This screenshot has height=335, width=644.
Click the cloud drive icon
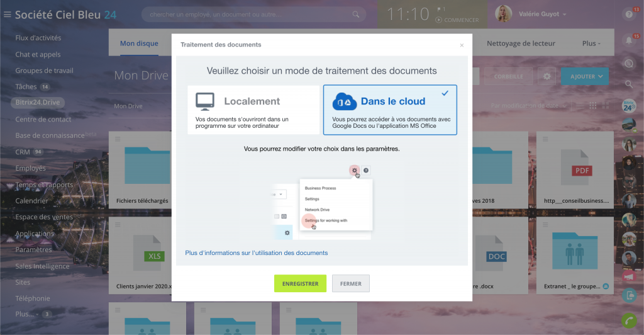(344, 101)
